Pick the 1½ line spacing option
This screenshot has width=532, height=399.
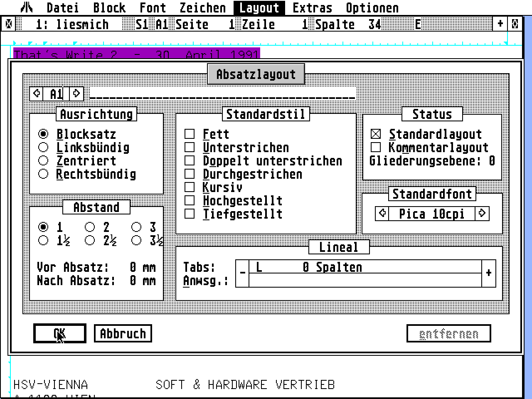coord(43,241)
